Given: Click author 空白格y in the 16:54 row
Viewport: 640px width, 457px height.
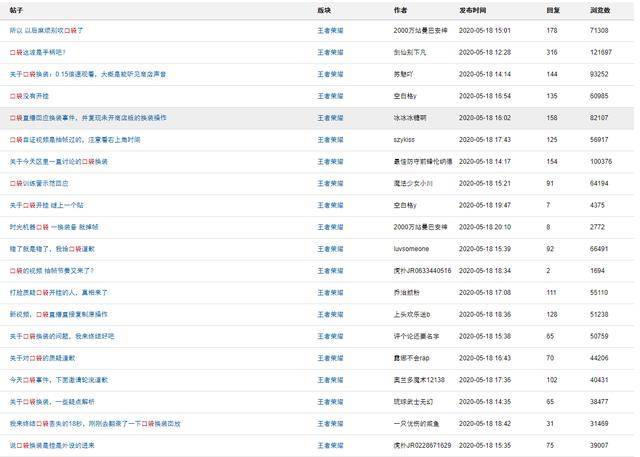Looking at the screenshot, I should pos(405,96).
